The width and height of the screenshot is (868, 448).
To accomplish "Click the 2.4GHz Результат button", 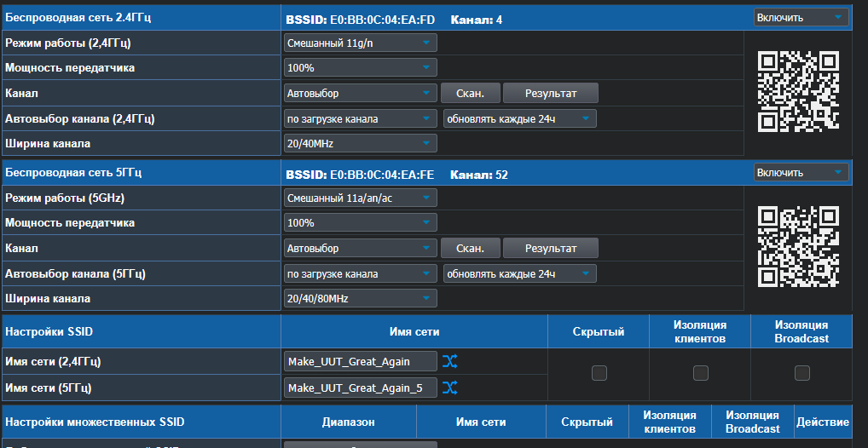I will 550,93.
